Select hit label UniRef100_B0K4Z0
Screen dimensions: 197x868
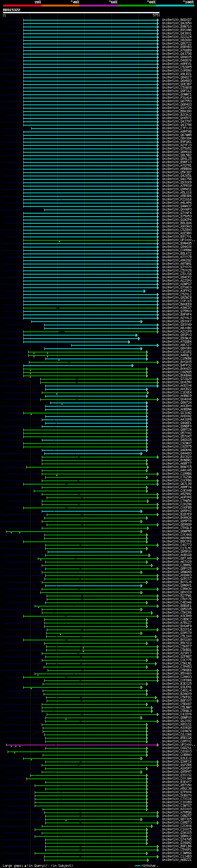[177, 369]
